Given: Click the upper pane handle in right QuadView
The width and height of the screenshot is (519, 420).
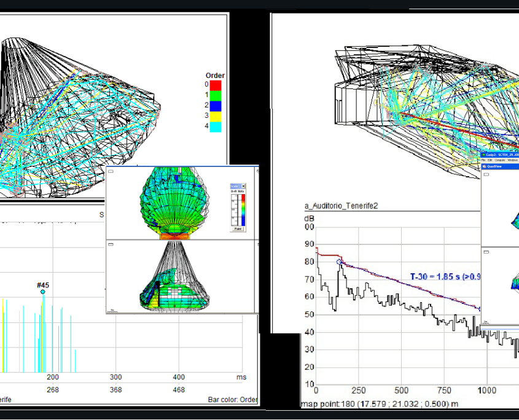Looking at the screenshot, I should click(x=486, y=174).
